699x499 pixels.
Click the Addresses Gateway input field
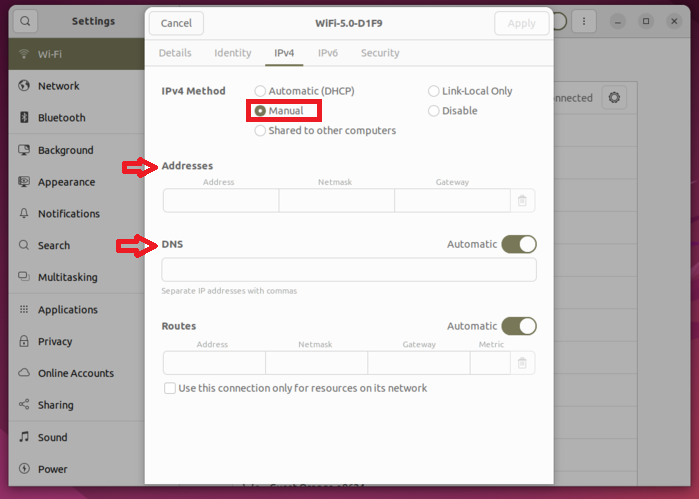452,201
